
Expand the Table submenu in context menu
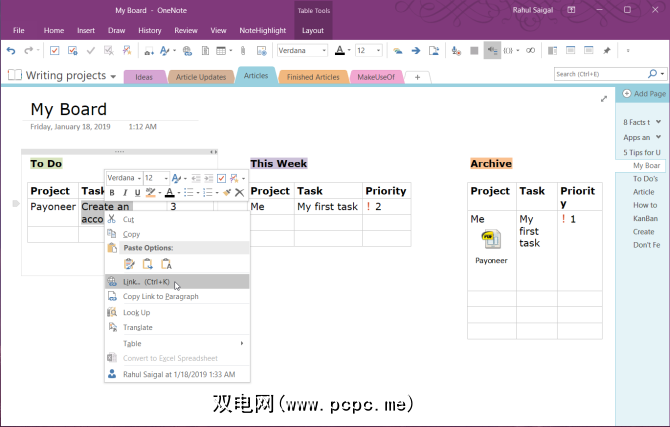tap(175, 343)
